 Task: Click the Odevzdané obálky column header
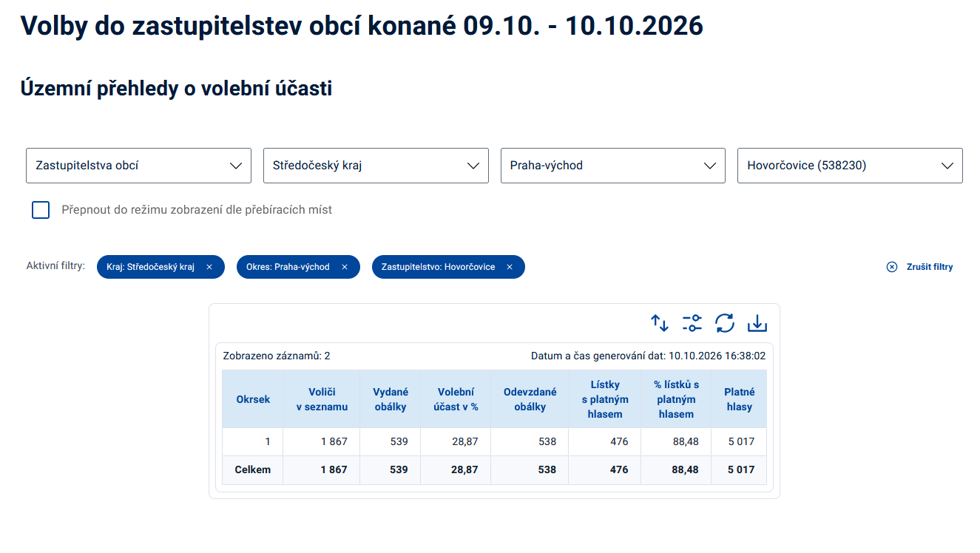pyautogui.click(x=530, y=399)
